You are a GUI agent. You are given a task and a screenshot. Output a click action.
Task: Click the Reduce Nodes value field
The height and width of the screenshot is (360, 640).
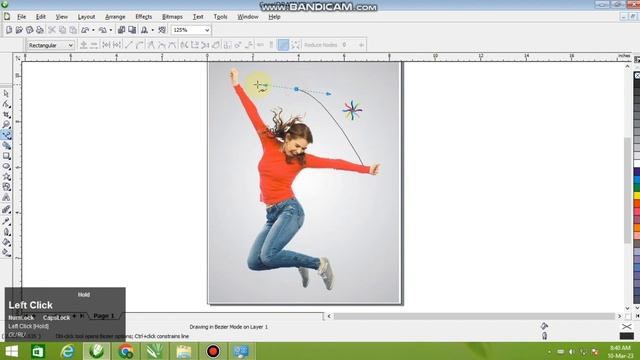(x=349, y=45)
